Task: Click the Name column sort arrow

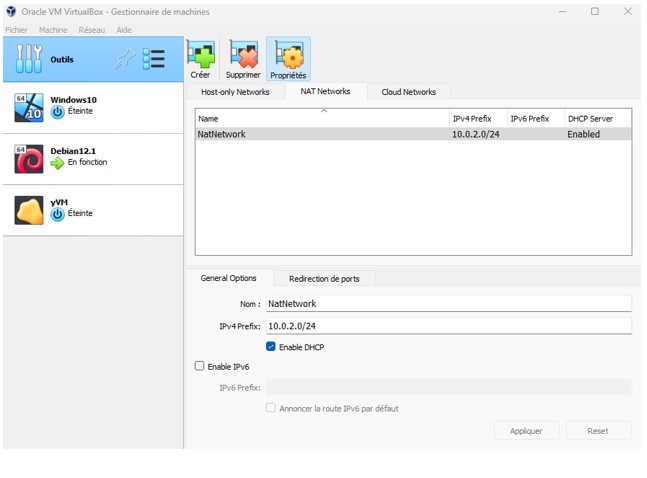Action: [323, 111]
